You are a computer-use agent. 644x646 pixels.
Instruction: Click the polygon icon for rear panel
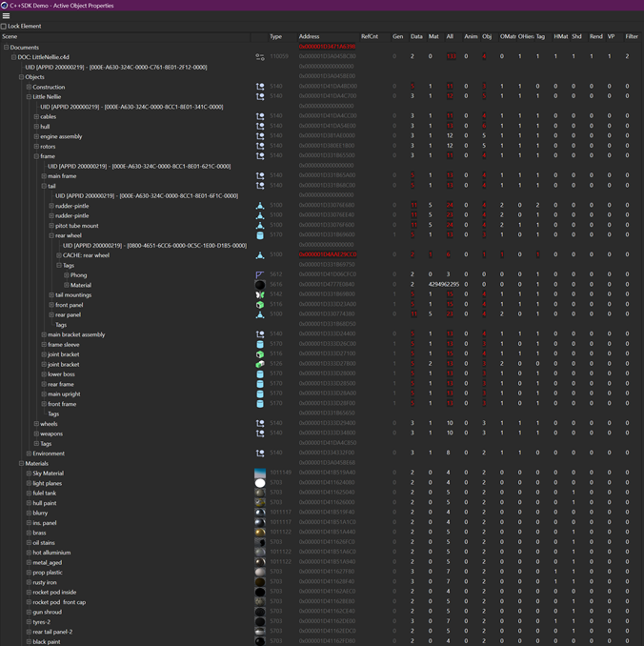coord(260,314)
